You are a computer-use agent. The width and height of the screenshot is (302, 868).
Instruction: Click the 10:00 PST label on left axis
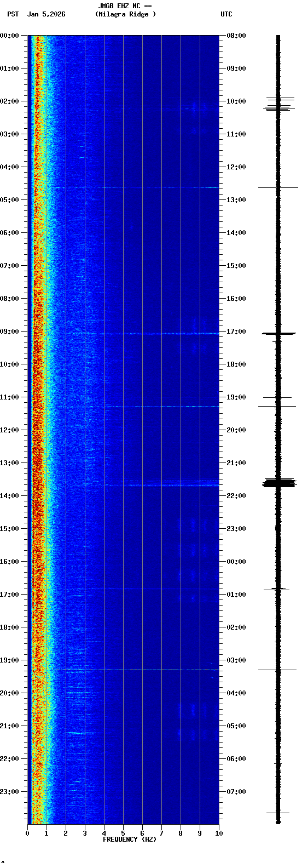point(10,364)
